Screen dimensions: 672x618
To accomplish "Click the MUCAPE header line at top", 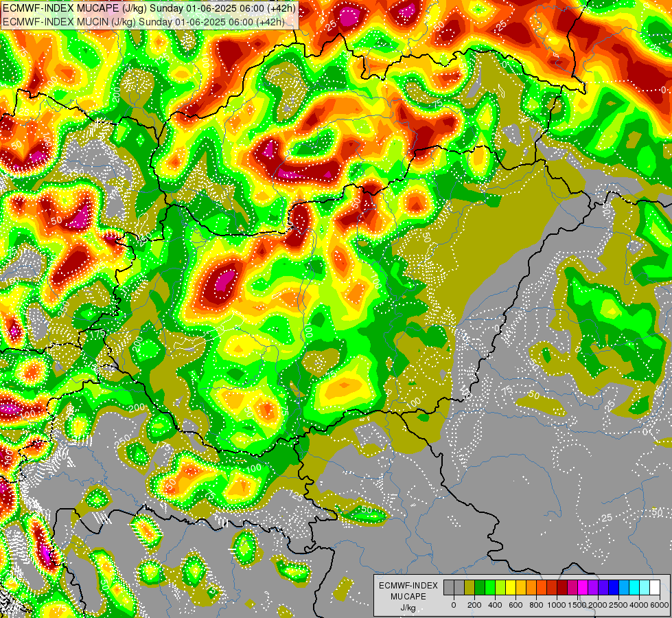I will pos(149,8).
